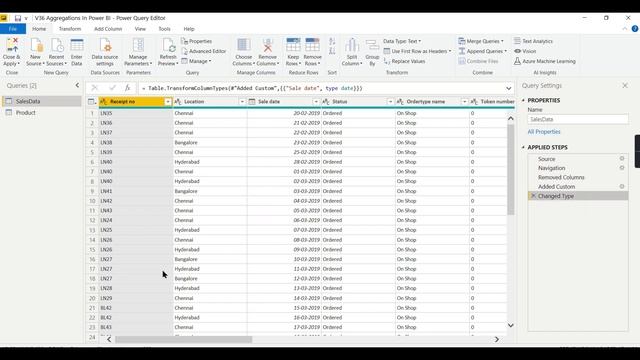Select the Product query

42,113
